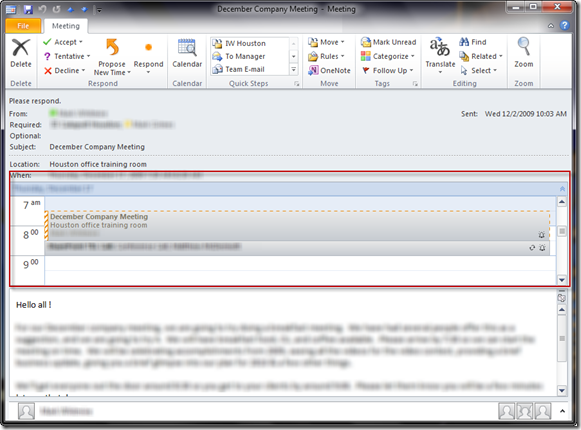This screenshot has height=430, width=581.
Task: Open the Zoom dialog
Action: [524, 53]
